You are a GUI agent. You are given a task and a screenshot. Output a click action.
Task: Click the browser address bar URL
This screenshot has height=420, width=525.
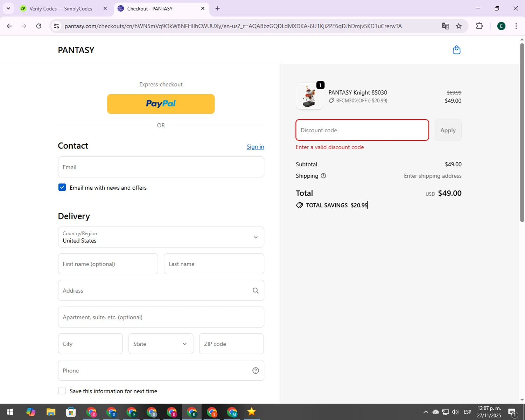pyautogui.click(x=233, y=26)
